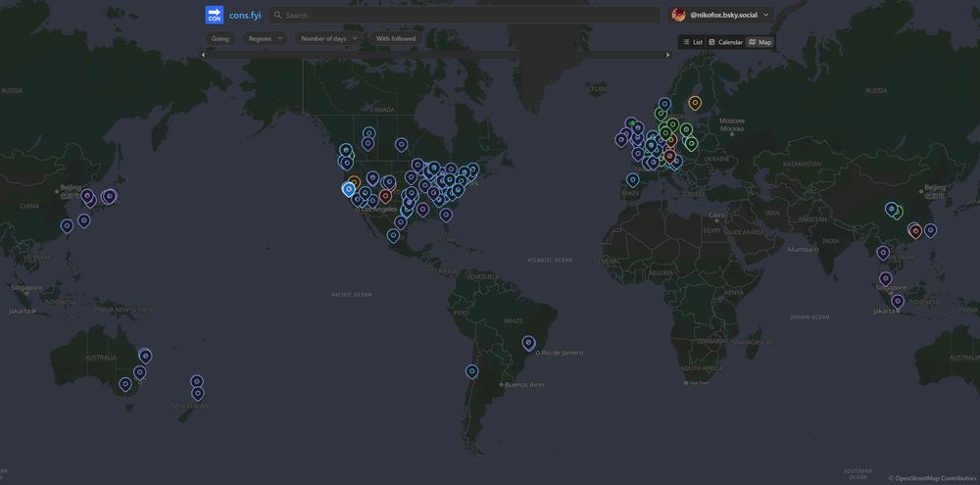Viewport: 980px width, 485px height.
Task: Open the OpenStreetMap Contributors attribution link
Action: [x=935, y=478]
